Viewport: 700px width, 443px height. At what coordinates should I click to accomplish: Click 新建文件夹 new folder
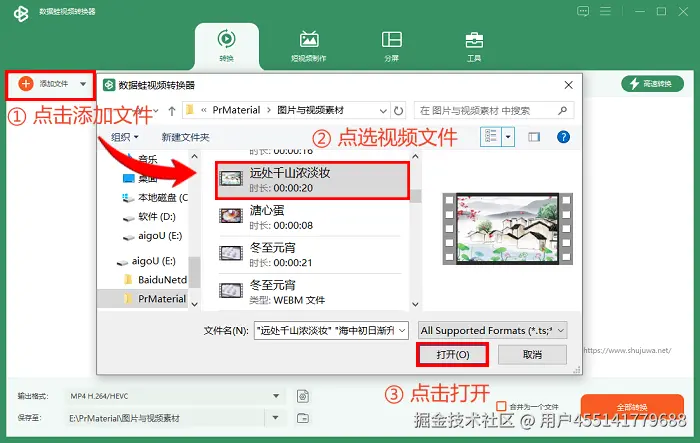click(185, 137)
